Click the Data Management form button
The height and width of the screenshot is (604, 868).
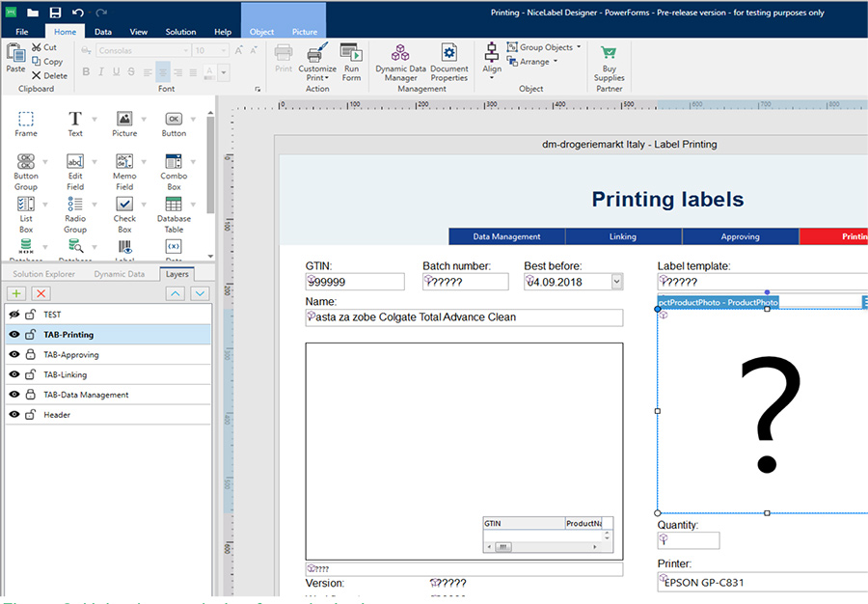(x=506, y=236)
